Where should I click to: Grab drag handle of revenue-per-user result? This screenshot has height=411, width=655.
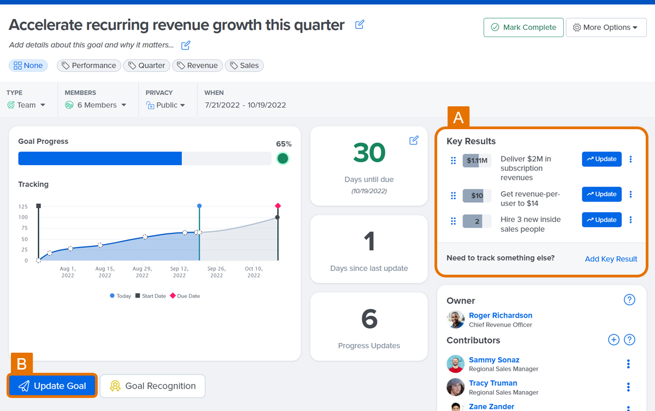(x=453, y=195)
